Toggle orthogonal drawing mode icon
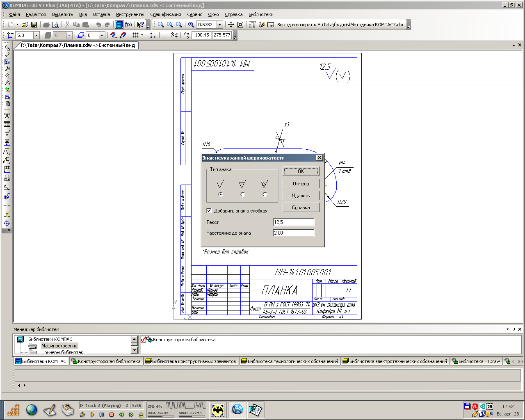The image size is (525, 420). coord(165,35)
